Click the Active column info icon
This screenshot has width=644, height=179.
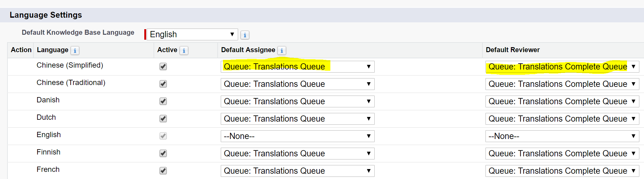pos(184,51)
